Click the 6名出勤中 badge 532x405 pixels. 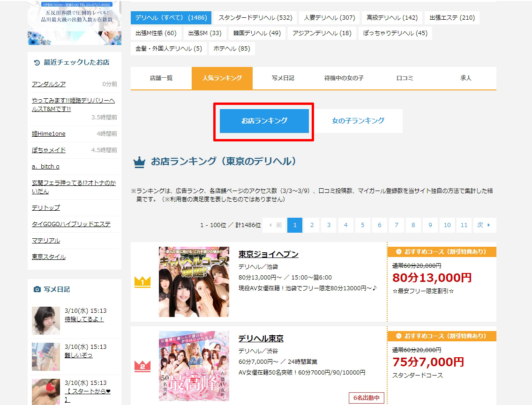(x=367, y=398)
